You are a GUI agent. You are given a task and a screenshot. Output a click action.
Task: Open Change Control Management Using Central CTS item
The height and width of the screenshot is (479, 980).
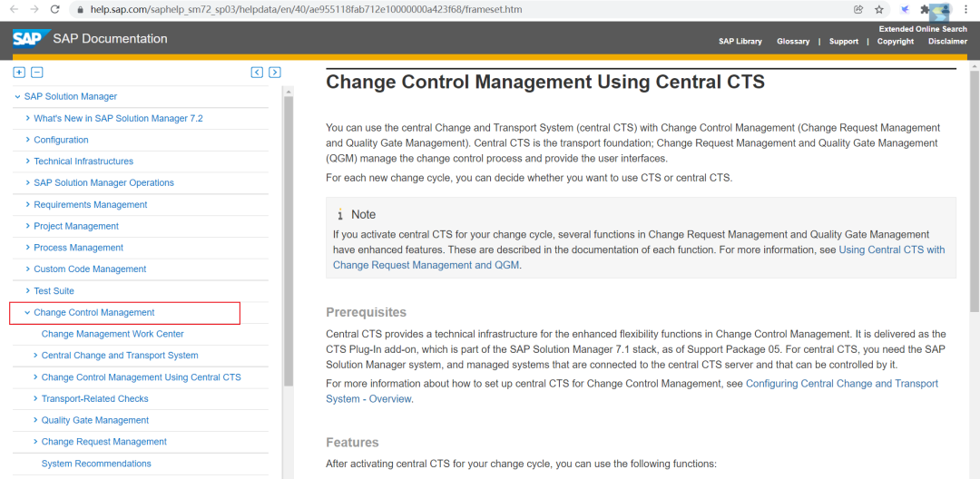click(x=142, y=377)
